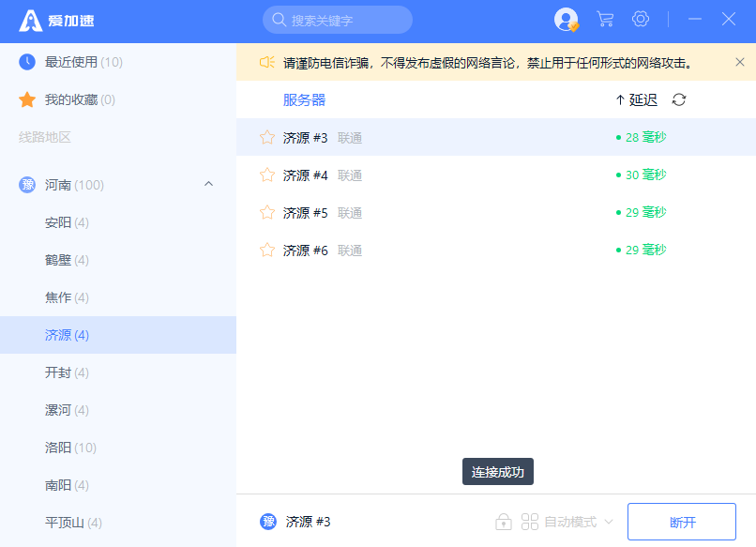Viewport: 756px width, 547px height.
Task: Select server 济源 #4 联通
Action: [x=496, y=175]
